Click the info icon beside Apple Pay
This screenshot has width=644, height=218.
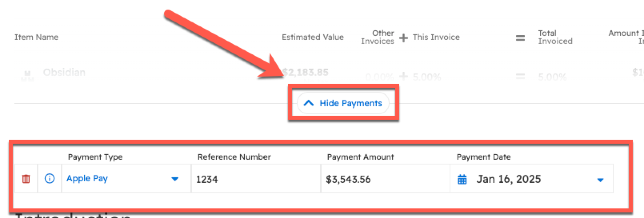(50, 178)
